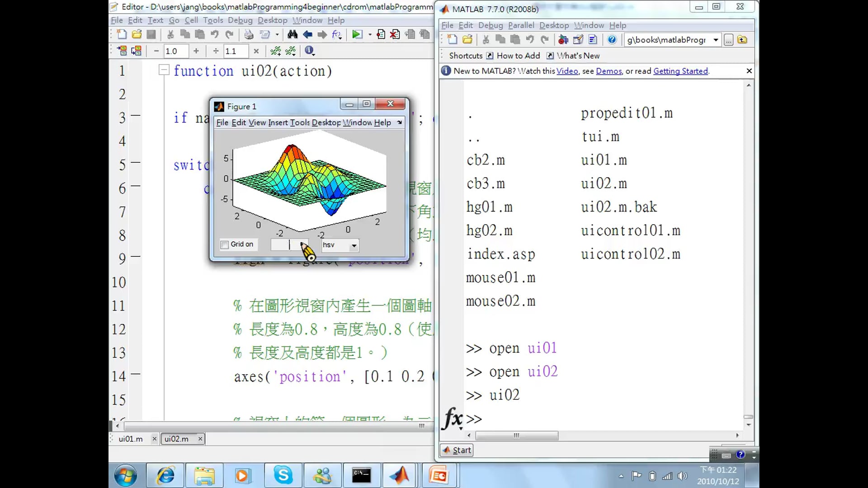The image size is (868, 488).
Task: Toggle the Grid on checkbox
Action: click(225, 245)
